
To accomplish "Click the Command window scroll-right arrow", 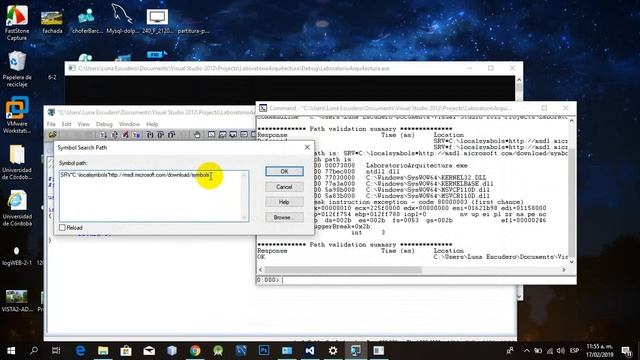I will coord(564,270).
